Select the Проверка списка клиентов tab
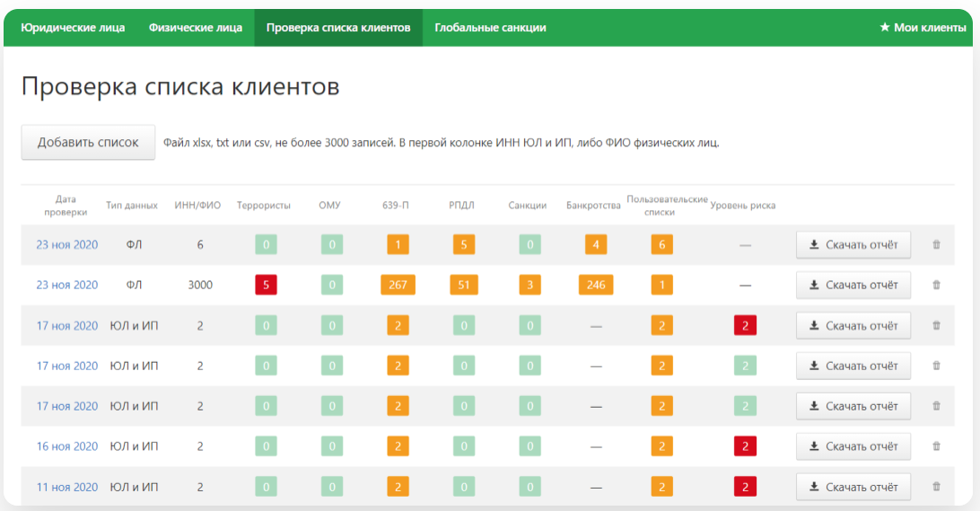Viewport: 980px width, 511px height. [x=338, y=28]
